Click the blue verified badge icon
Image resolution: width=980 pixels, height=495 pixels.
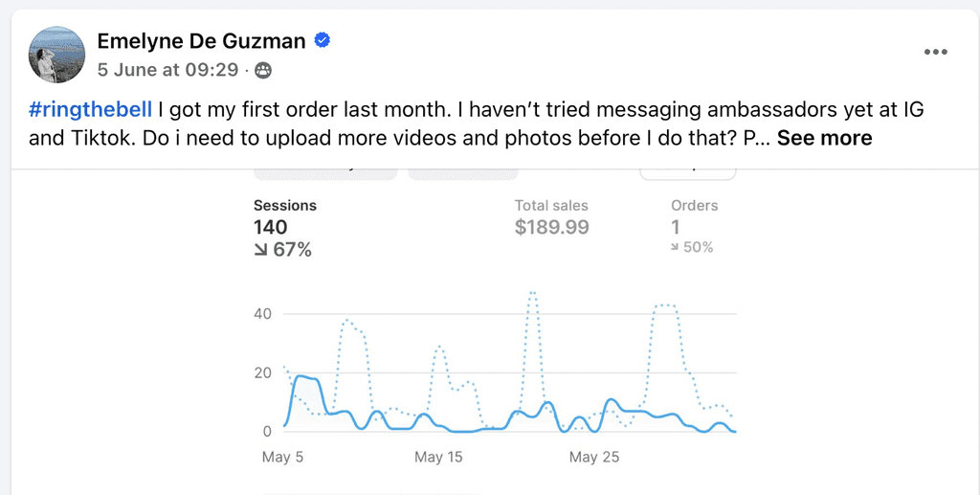click(x=323, y=41)
